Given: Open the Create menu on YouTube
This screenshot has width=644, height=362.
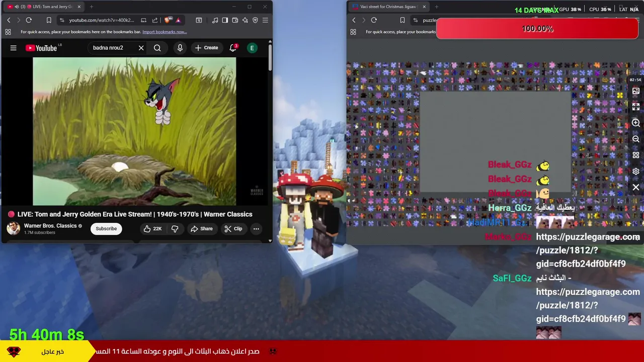Looking at the screenshot, I should pyautogui.click(x=206, y=48).
